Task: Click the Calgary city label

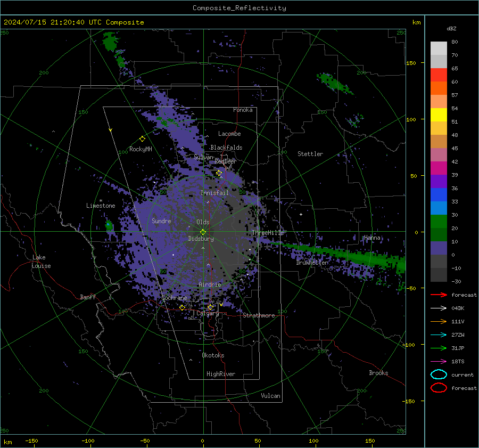Action: [208, 313]
